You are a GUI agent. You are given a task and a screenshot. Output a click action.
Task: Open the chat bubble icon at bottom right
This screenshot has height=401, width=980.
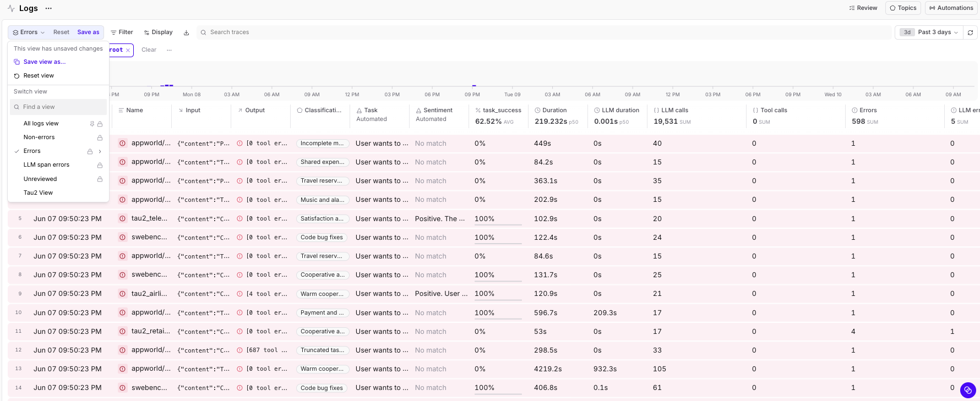[x=968, y=390]
